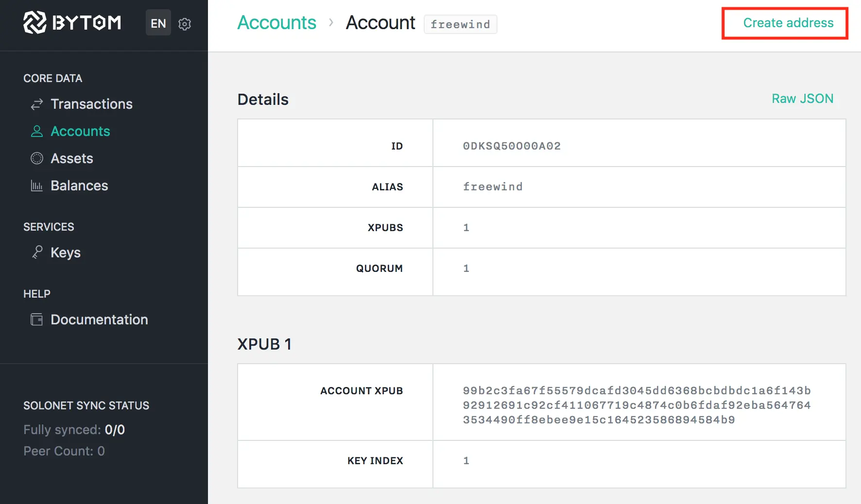
Task: Click the Balances bar chart icon
Action: 37,185
